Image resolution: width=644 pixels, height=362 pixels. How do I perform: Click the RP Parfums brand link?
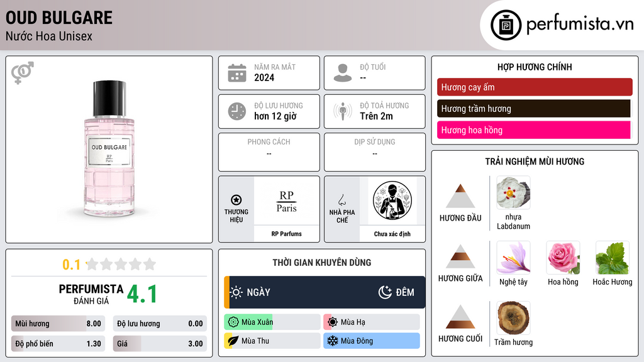coord(286,234)
